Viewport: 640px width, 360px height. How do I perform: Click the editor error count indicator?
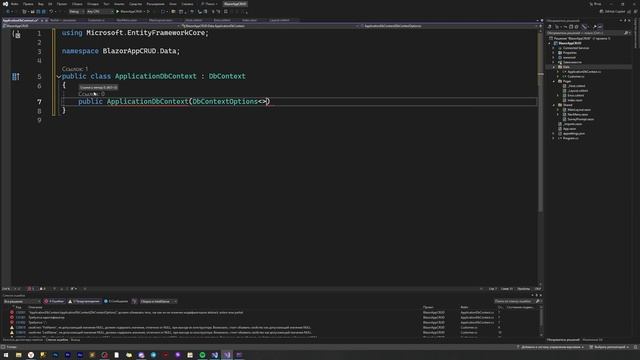[x=31, y=289]
